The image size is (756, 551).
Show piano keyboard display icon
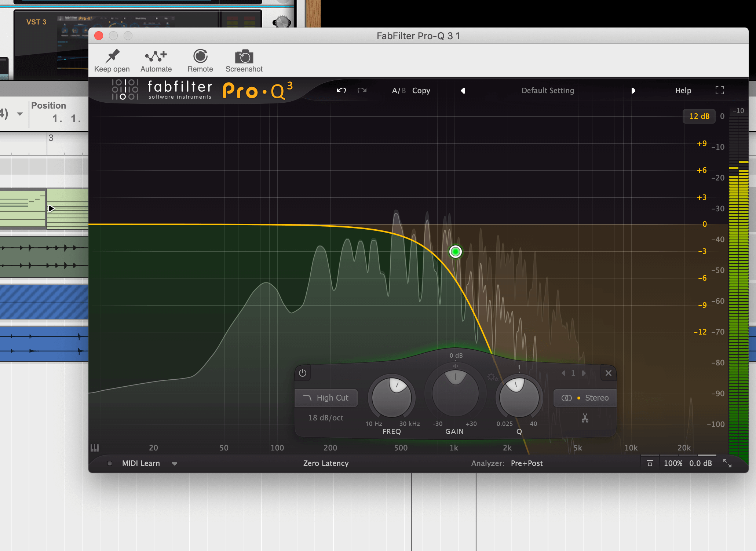point(95,448)
